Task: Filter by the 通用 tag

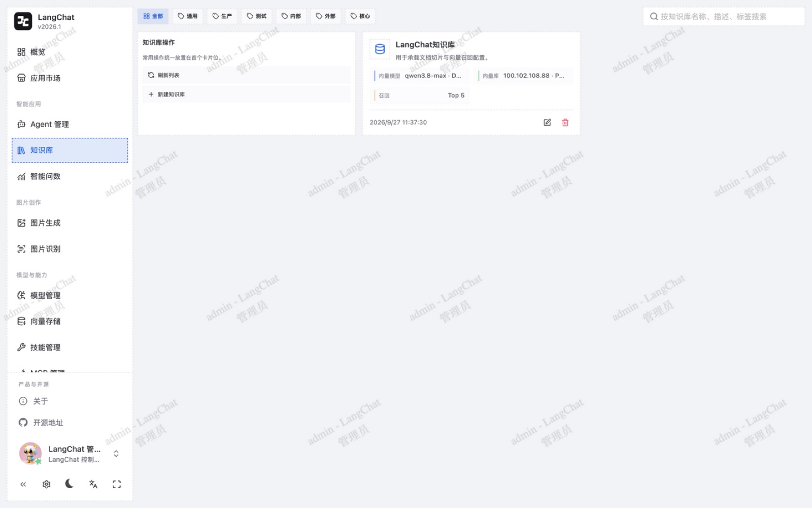Action: (x=187, y=16)
